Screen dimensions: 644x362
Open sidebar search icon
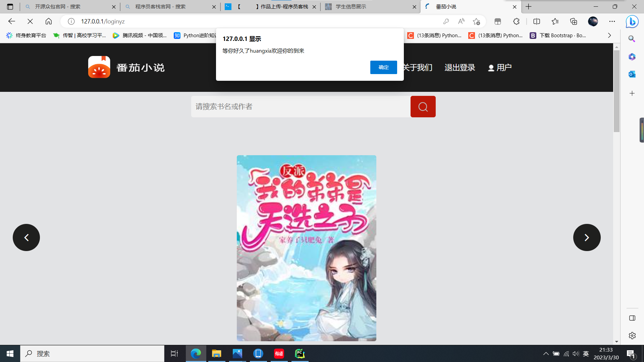(632, 39)
